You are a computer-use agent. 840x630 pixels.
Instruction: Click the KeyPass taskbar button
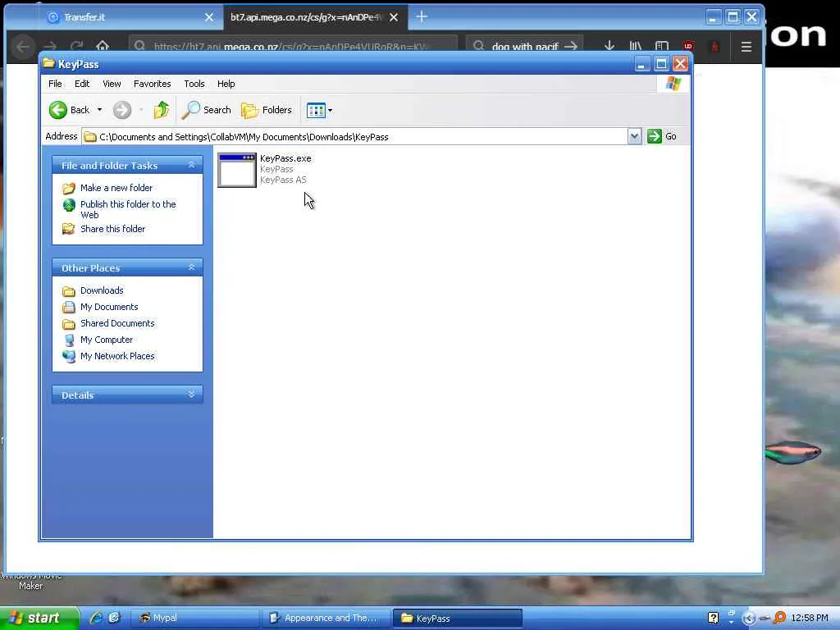coord(457,619)
